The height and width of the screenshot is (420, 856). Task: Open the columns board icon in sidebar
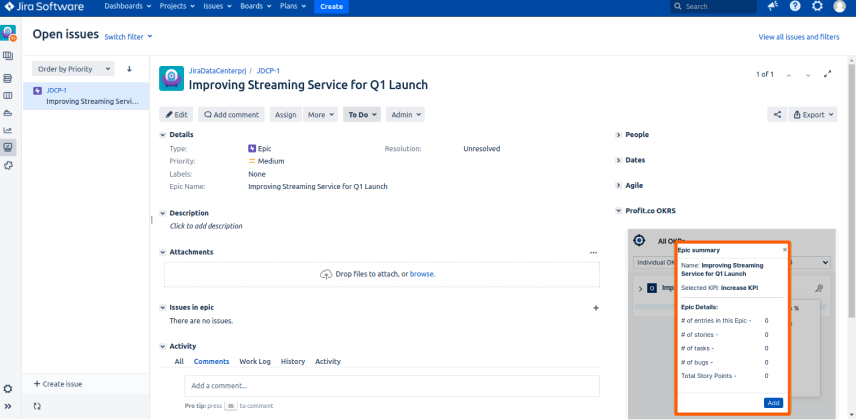(8, 96)
